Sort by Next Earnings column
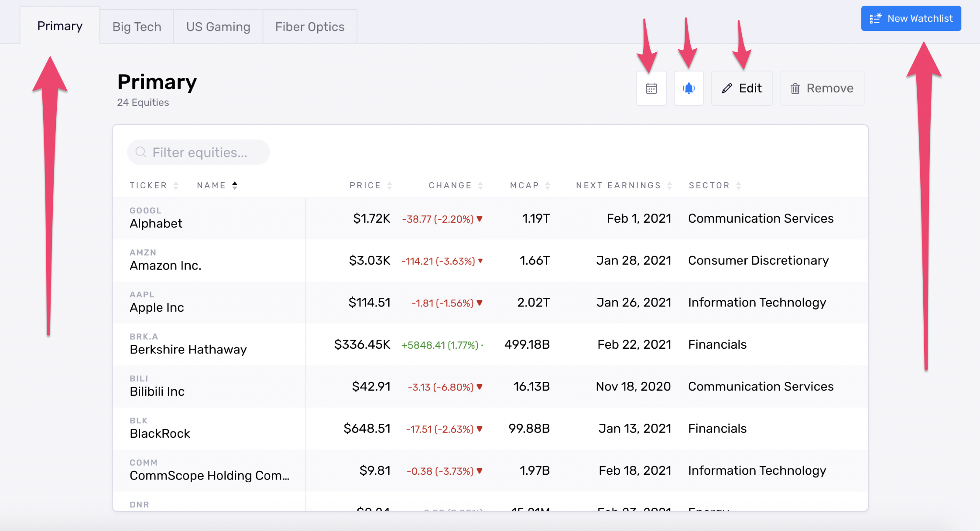This screenshot has height=531, width=980. pos(624,185)
